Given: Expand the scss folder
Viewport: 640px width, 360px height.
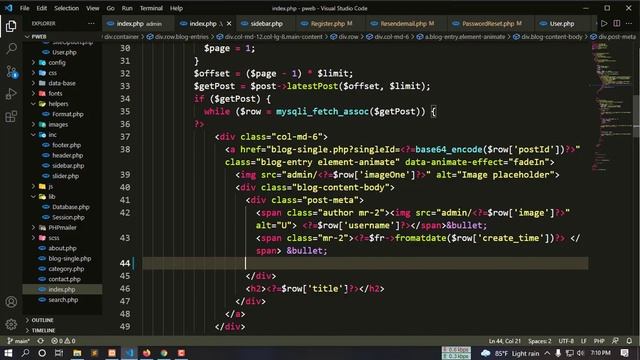Looking at the screenshot, I should pyautogui.click(x=53, y=238).
